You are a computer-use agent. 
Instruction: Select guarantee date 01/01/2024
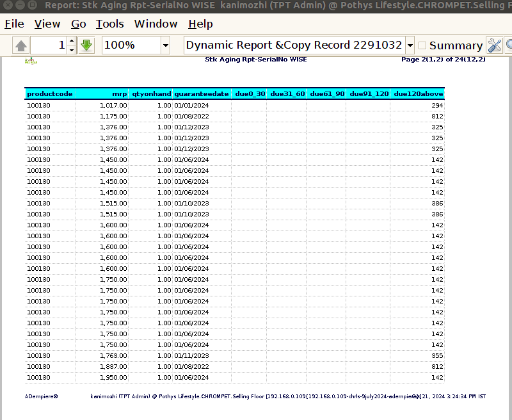click(191, 106)
